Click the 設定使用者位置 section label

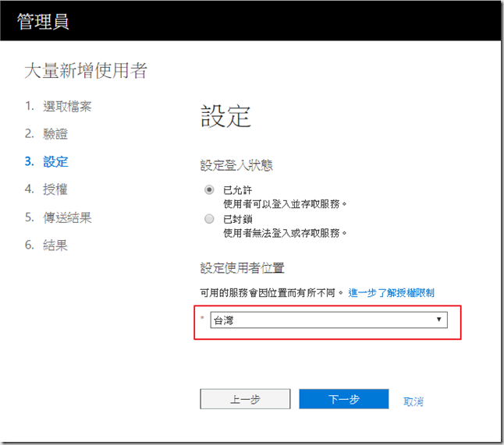pyautogui.click(x=242, y=268)
